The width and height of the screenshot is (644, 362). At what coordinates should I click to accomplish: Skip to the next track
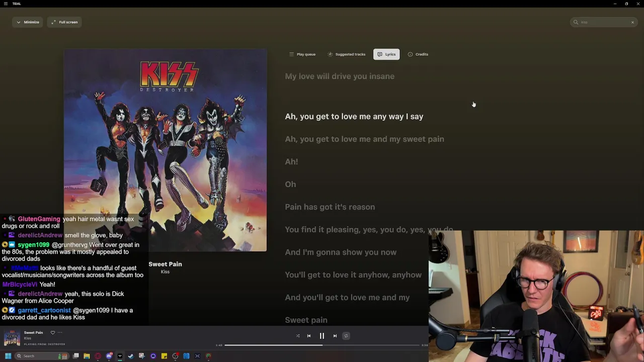pyautogui.click(x=335, y=336)
